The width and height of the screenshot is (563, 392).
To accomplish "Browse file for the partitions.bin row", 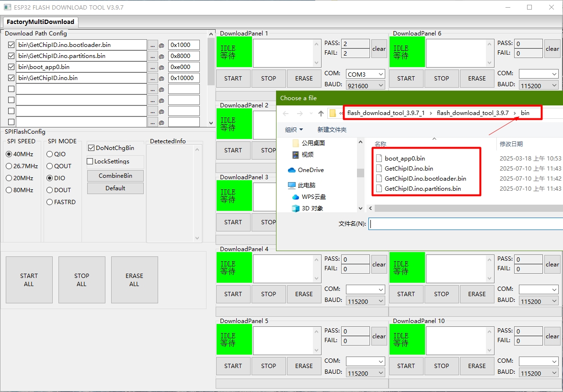I will 152,56.
